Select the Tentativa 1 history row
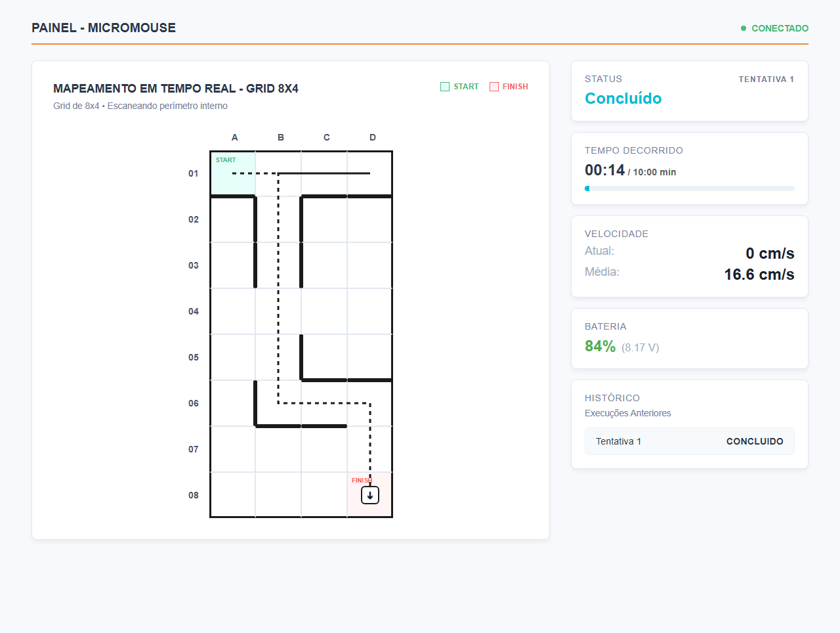840x633 pixels. point(690,441)
